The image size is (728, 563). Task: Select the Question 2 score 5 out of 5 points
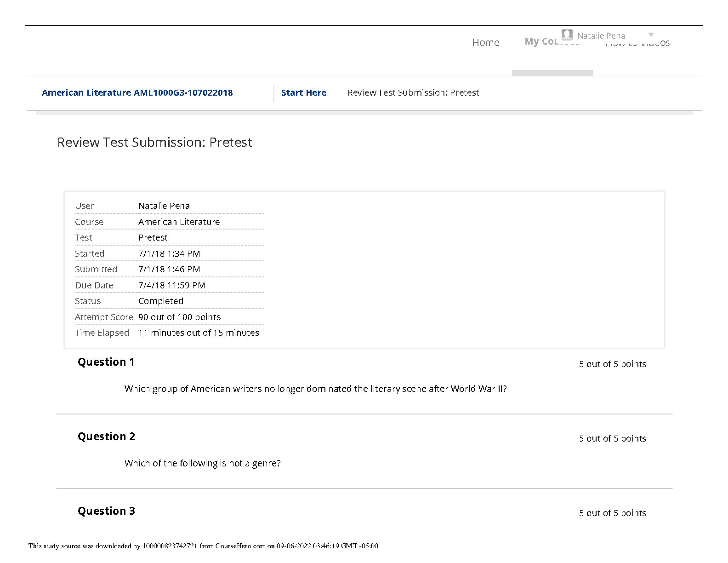[613, 439]
